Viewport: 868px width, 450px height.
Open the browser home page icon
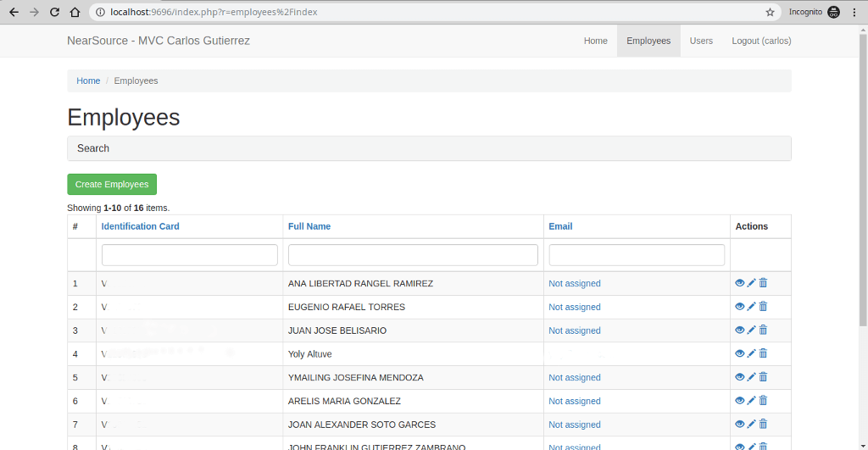(75, 12)
